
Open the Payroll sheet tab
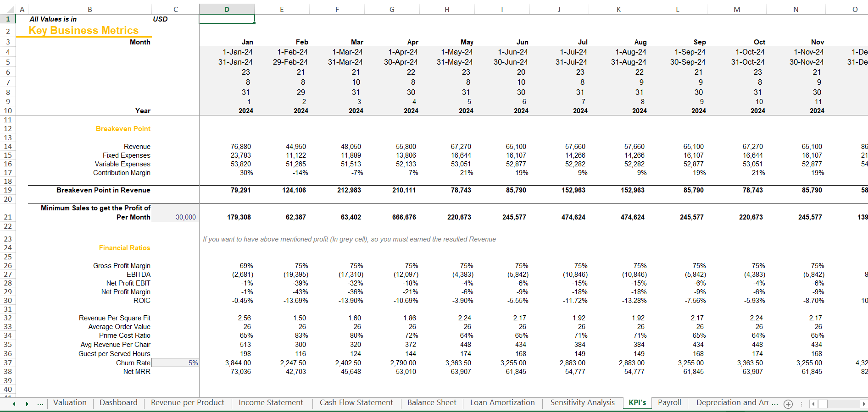(x=669, y=403)
